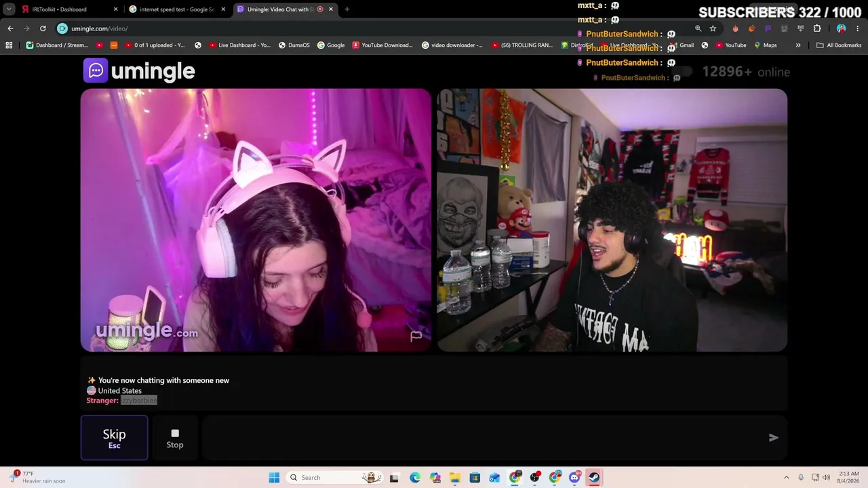Reload the umingle page
This screenshot has width=868, height=488.
(43, 28)
